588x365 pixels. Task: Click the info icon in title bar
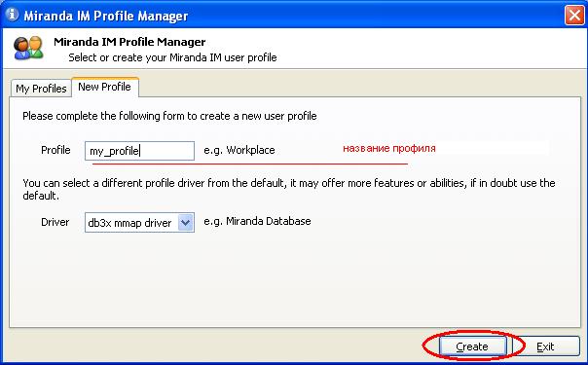coord(12,15)
